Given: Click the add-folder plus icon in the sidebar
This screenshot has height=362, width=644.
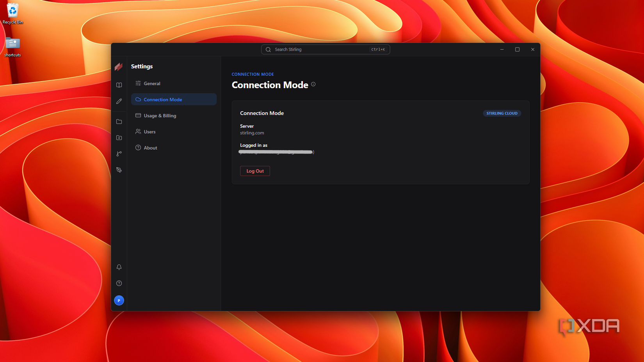Looking at the screenshot, I should [119, 138].
